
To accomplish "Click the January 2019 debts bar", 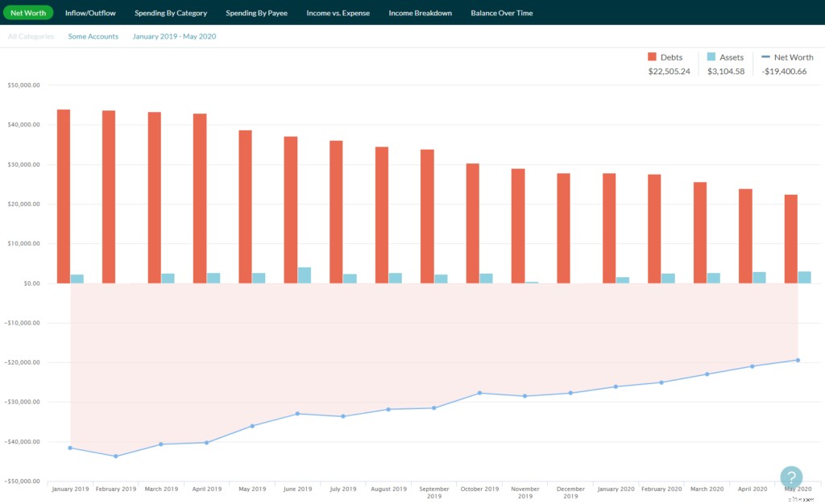I will click(64, 196).
